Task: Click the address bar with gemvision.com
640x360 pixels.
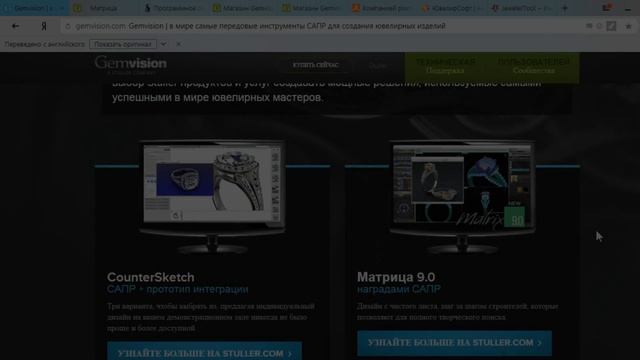Action: point(322,26)
